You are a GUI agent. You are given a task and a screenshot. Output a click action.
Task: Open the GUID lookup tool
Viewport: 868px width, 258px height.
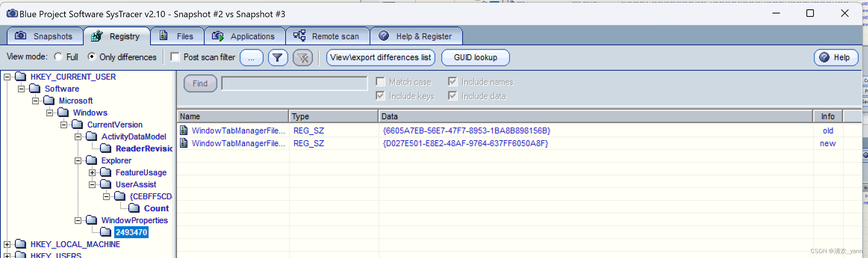pyautogui.click(x=475, y=58)
